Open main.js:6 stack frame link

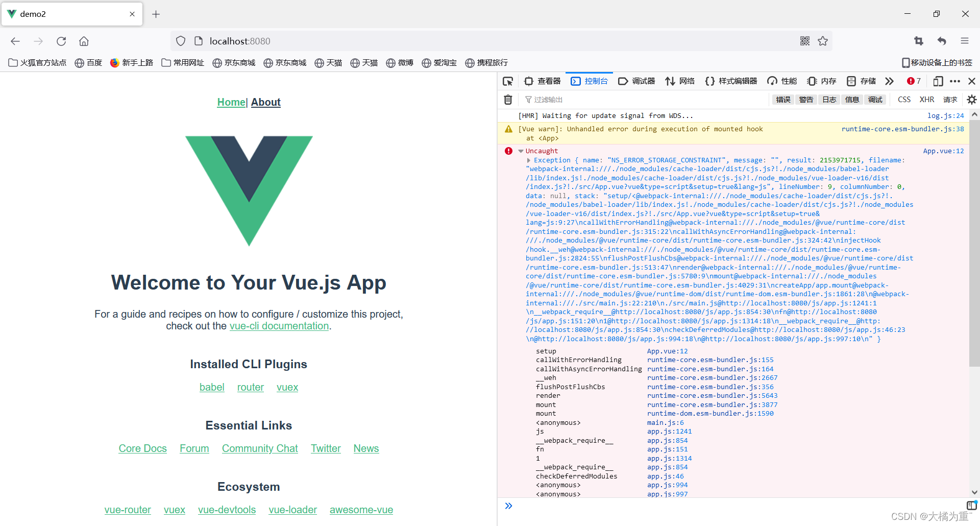coord(666,423)
